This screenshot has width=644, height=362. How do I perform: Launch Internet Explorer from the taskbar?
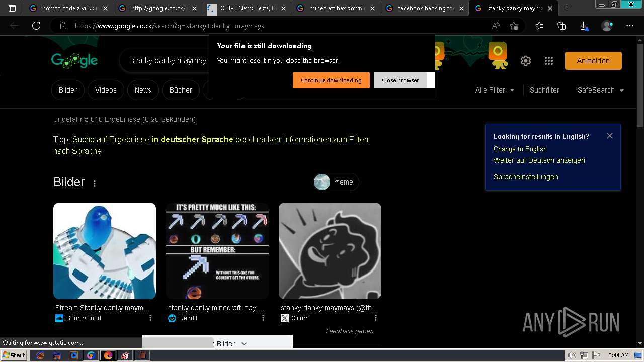click(x=40, y=355)
